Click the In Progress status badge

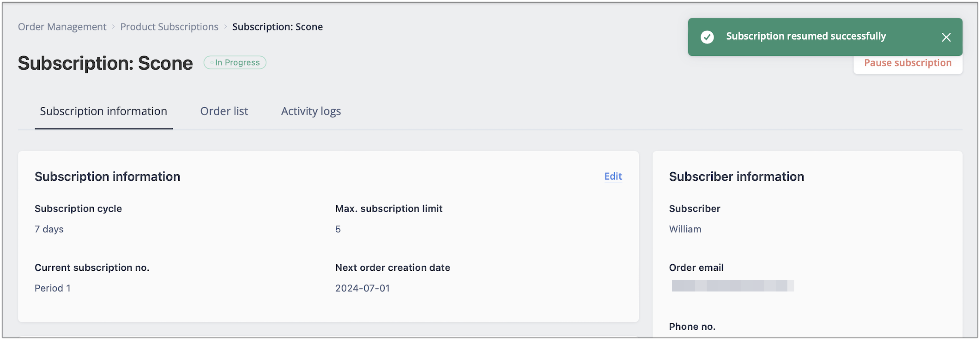[235, 62]
